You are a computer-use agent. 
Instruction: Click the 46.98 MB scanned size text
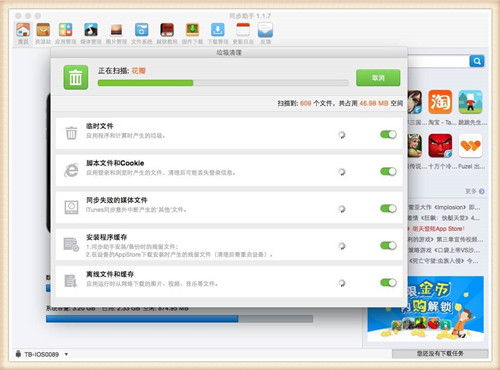(374, 103)
